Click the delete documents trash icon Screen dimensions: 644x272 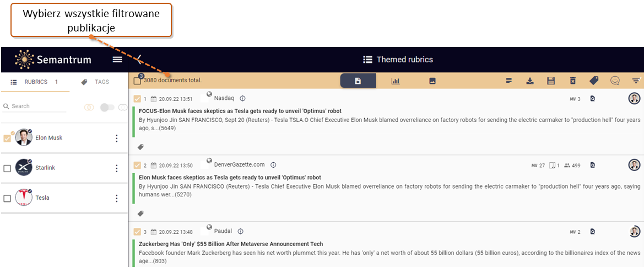[572, 81]
